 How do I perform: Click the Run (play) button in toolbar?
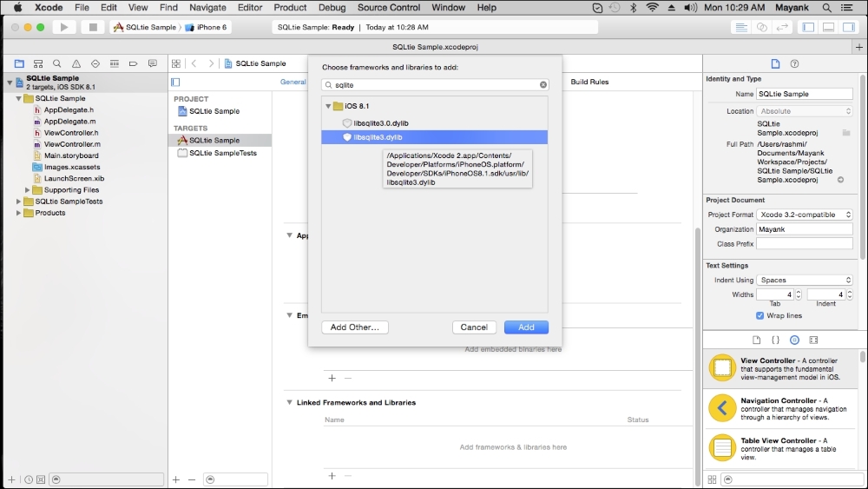pos(63,27)
